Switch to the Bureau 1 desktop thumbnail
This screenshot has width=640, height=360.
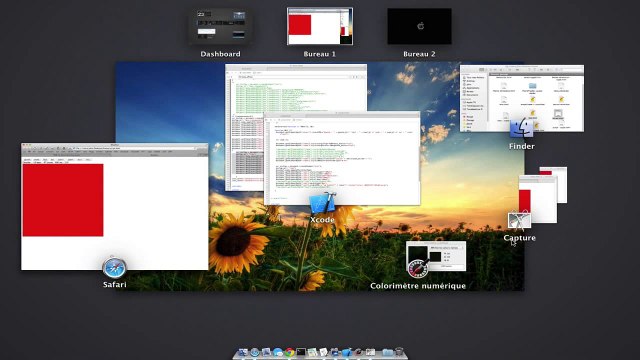tap(320, 26)
